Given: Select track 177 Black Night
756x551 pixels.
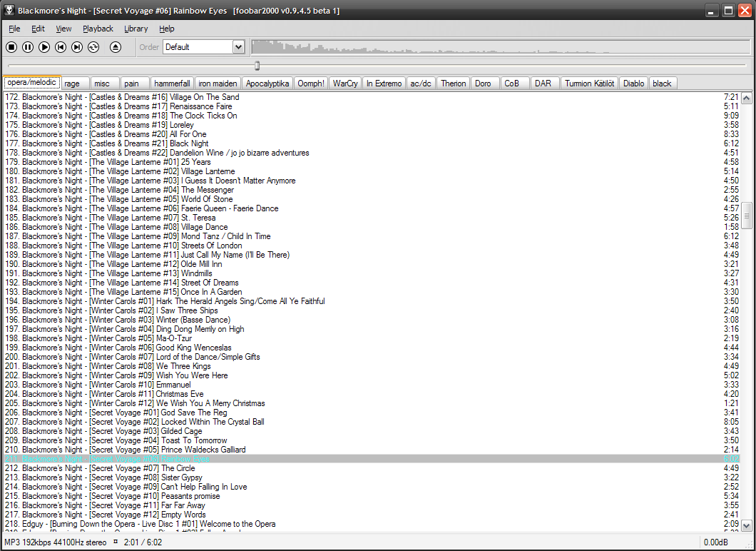Looking at the screenshot, I should (x=372, y=143).
